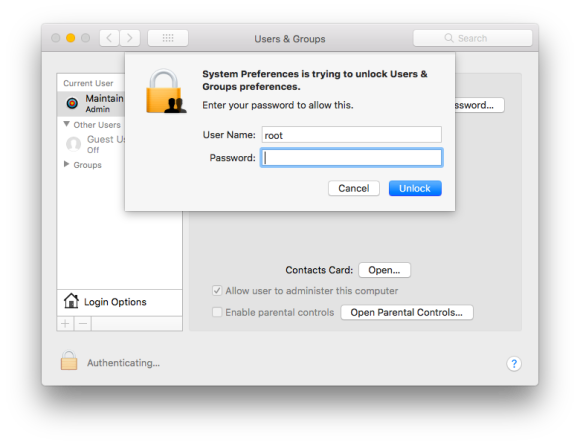Click the partially hidden password button
This screenshot has height=445, width=580.
pyautogui.click(x=479, y=105)
